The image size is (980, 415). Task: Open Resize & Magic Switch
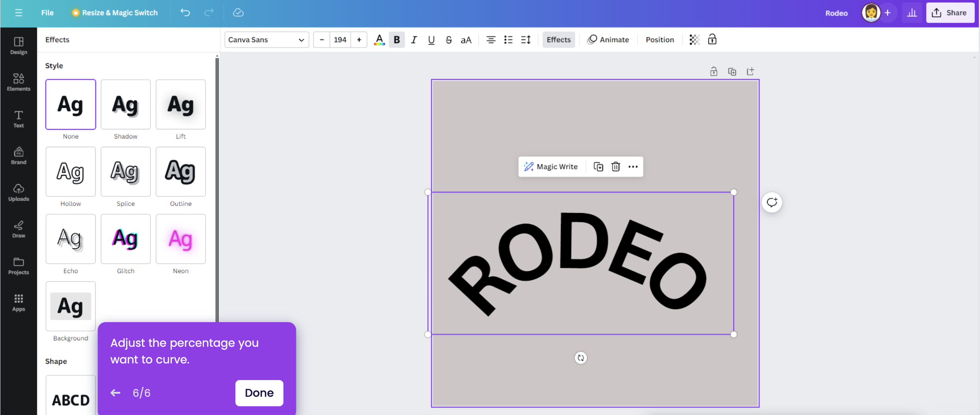(x=114, y=12)
